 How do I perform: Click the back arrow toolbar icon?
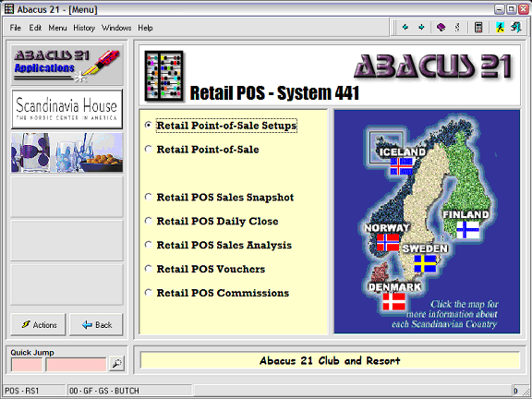point(405,27)
